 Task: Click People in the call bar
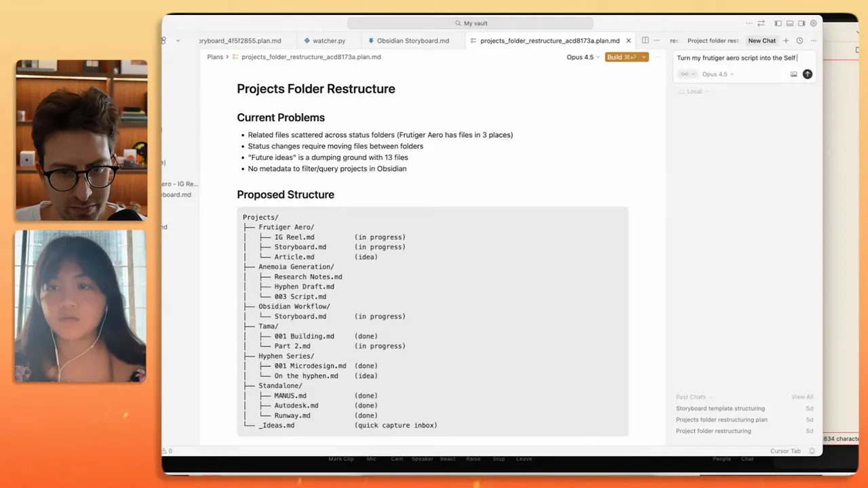pos(722,459)
